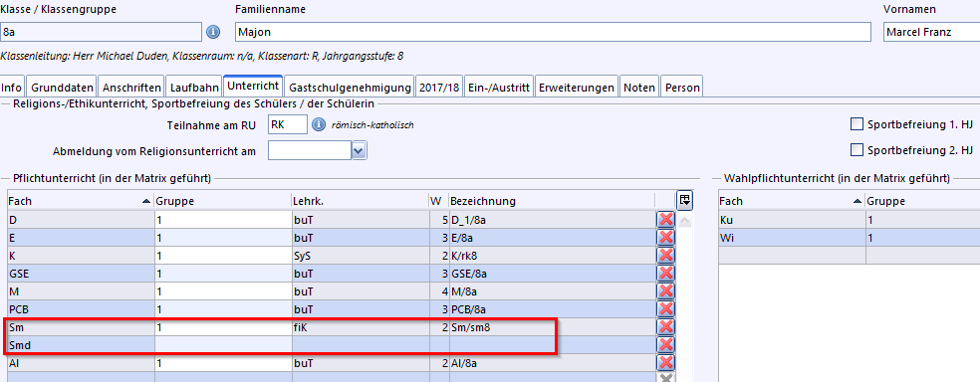Enable Sportbefreiung 2. HJ checkbox

click(x=857, y=150)
